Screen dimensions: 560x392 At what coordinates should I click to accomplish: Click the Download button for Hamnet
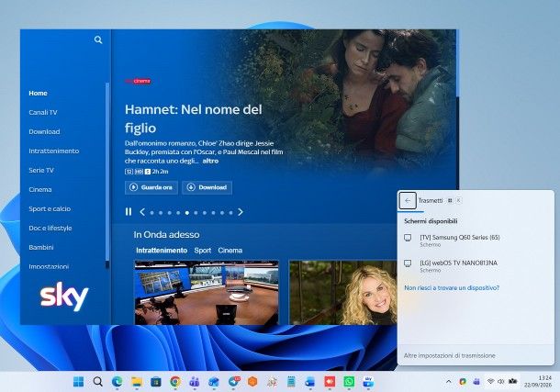[207, 187]
